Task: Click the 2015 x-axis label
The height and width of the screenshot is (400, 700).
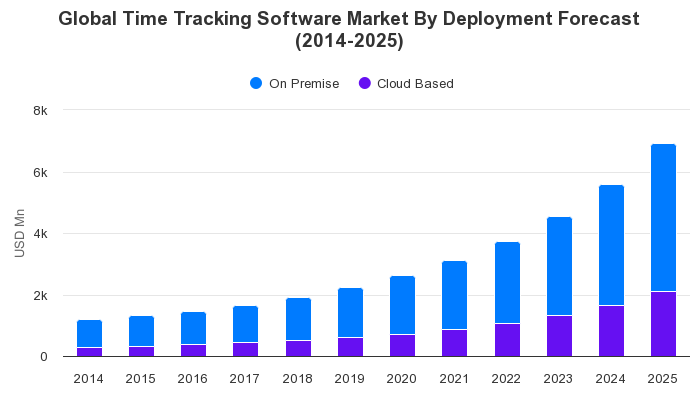Action: [x=141, y=379]
